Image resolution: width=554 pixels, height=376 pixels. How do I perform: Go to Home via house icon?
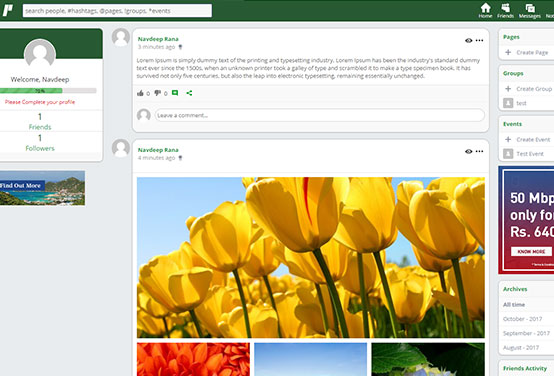(485, 10)
